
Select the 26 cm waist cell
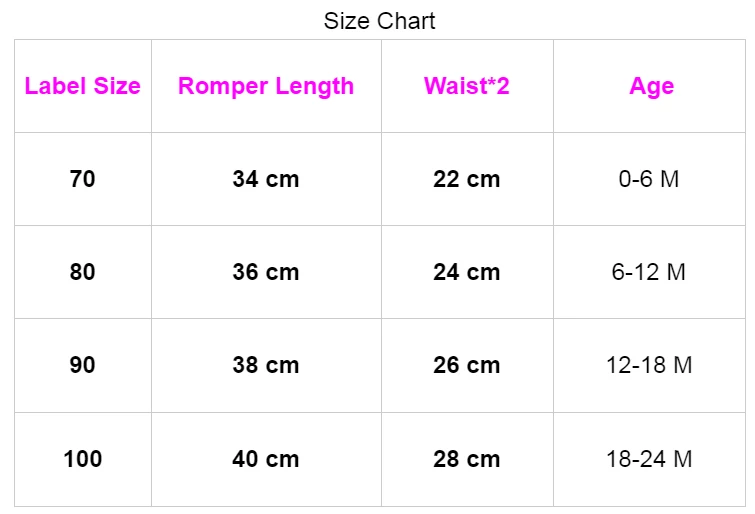[x=467, y=366]
